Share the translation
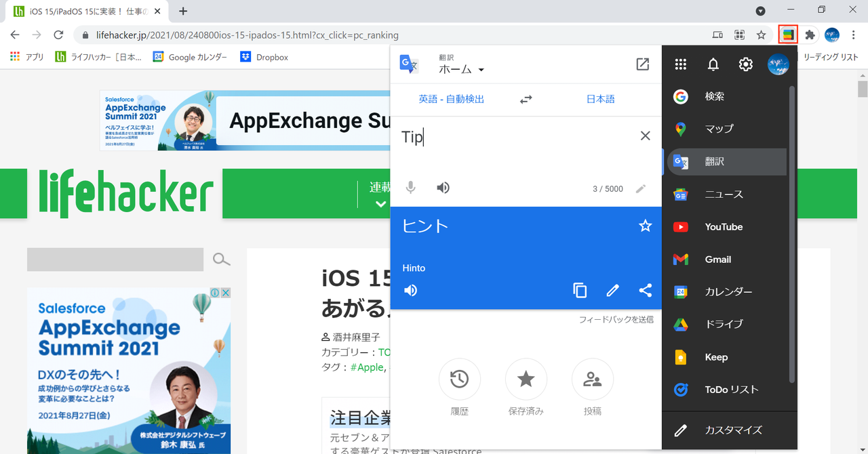 [x=646, y=291]
